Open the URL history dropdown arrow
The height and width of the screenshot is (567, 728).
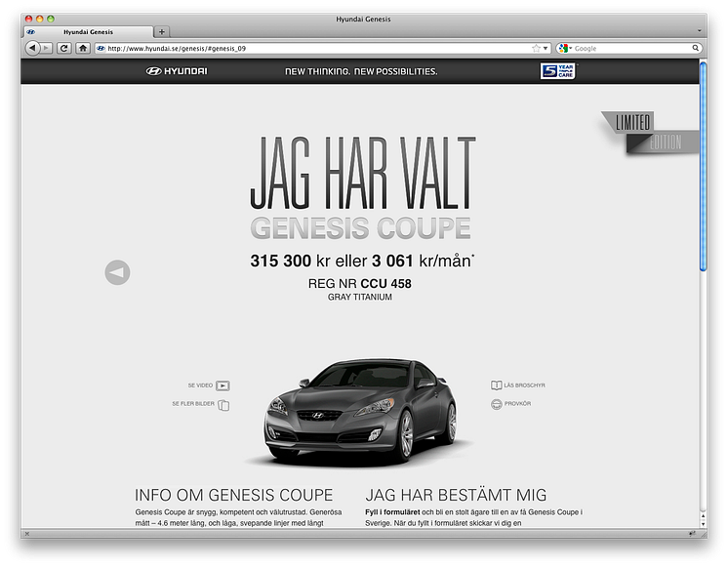(x=546, y=48)
